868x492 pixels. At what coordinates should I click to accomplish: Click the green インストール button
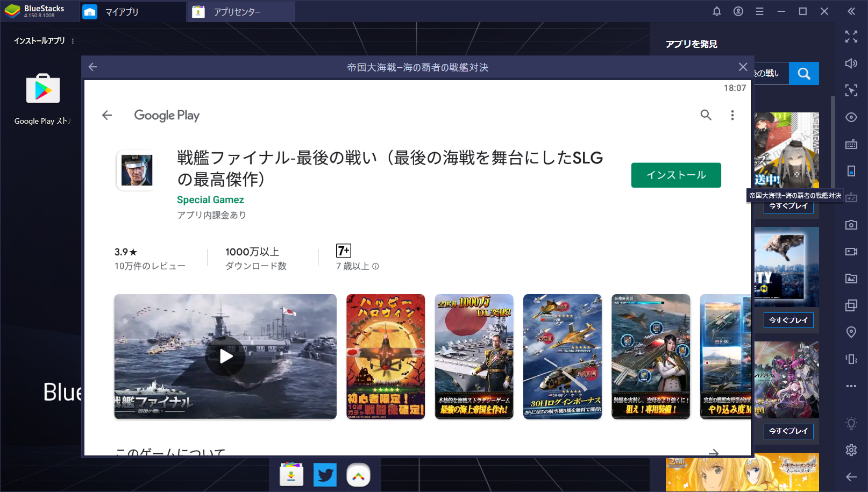[x=676, y=175]
